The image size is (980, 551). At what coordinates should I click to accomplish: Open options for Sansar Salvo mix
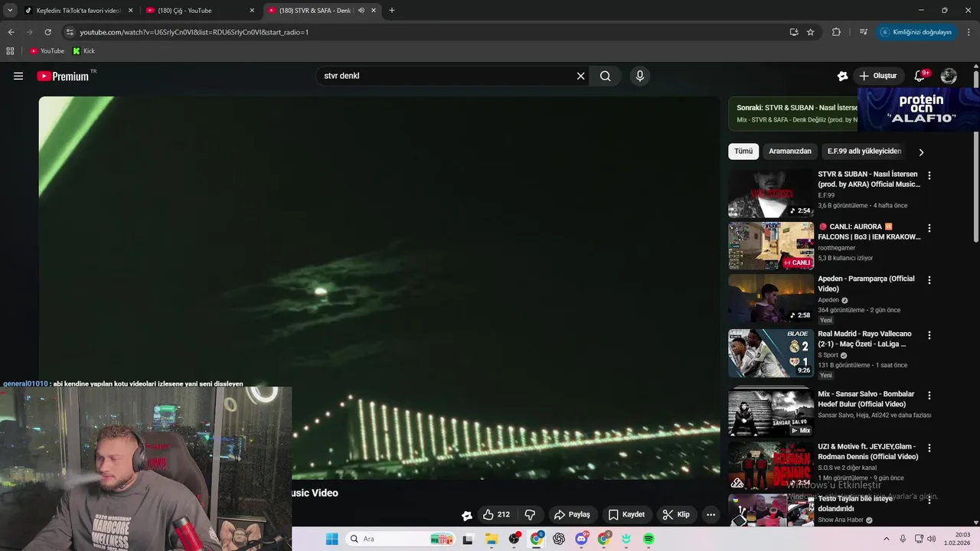coord(929,396)
